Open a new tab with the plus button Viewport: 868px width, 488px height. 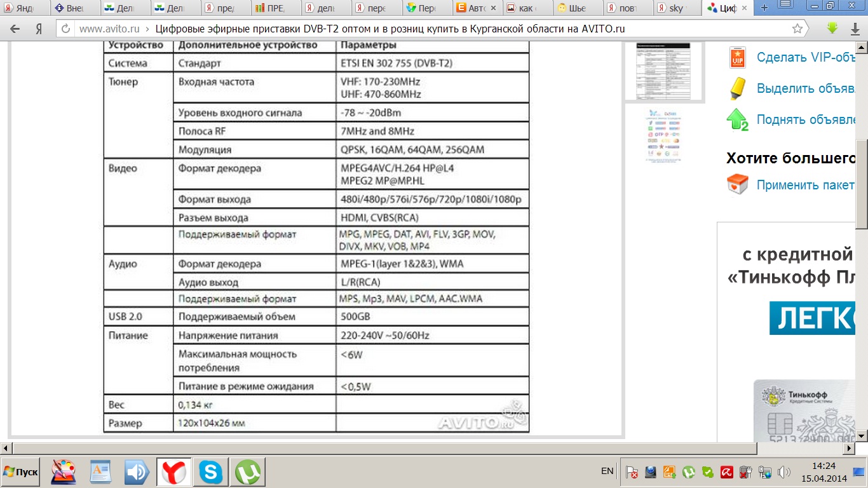[764, 8]
